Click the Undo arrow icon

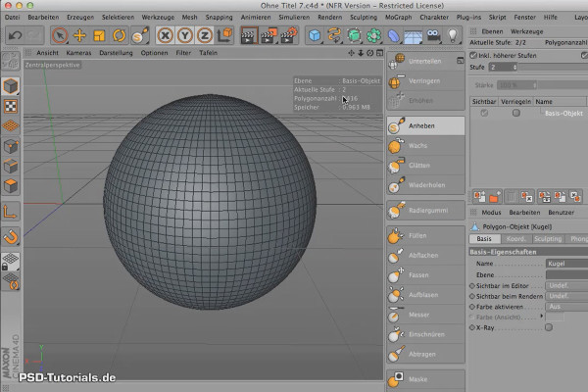[16, 35]
